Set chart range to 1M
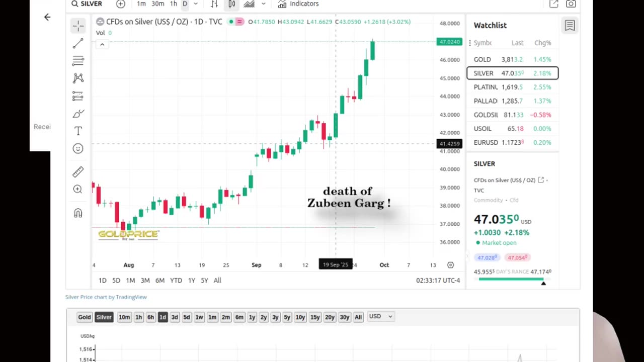 click(130, 281)
